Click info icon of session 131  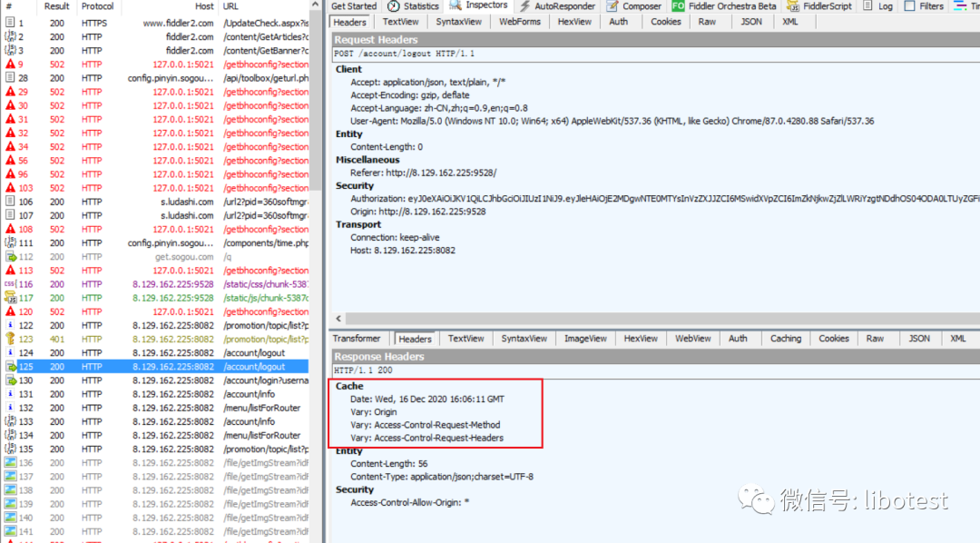click(10, 394)
